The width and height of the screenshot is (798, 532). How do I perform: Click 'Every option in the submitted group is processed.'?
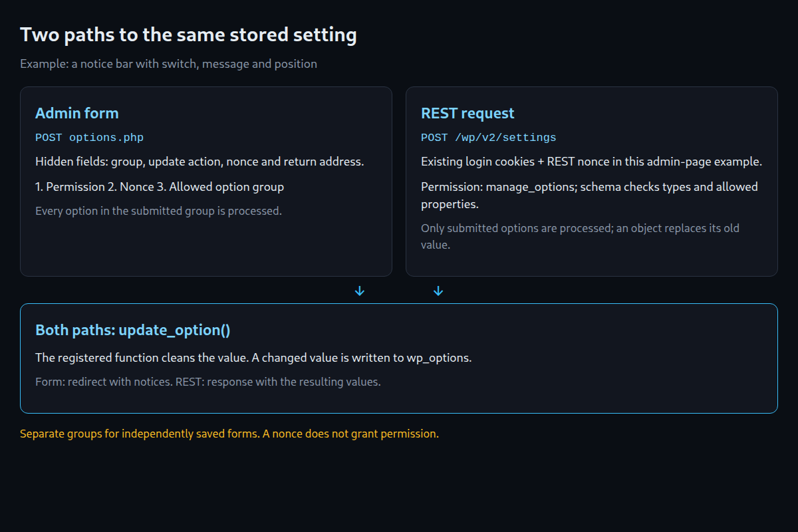tap(158, 211)
